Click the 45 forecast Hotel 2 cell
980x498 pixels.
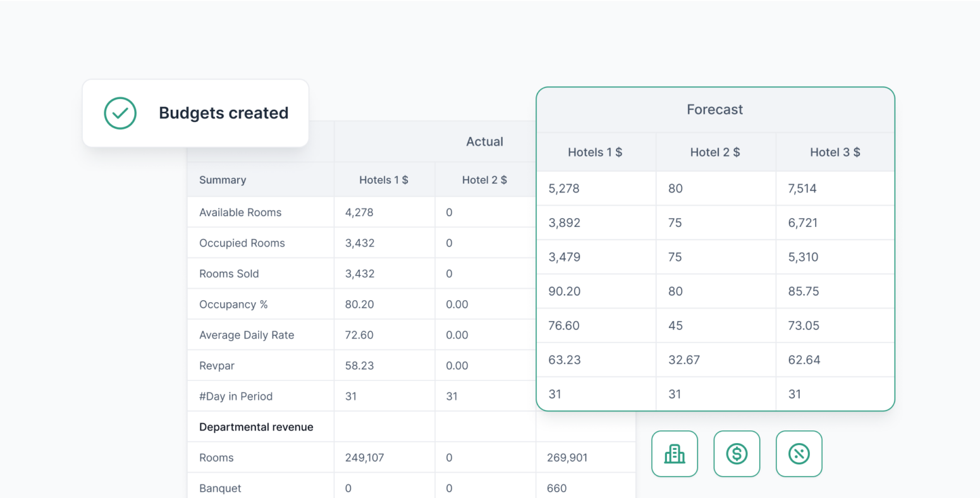point(716,325)
